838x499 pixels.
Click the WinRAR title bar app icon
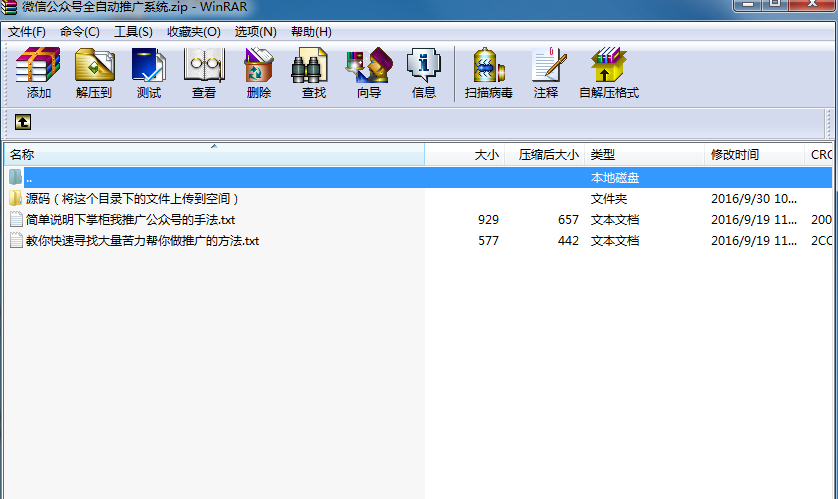9,7
